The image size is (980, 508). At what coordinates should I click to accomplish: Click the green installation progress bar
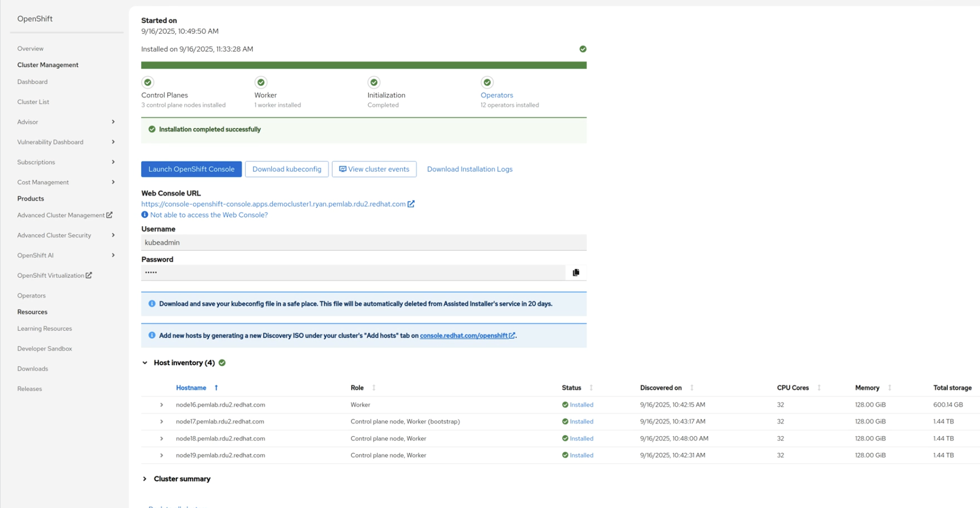[x=364, y=65]
